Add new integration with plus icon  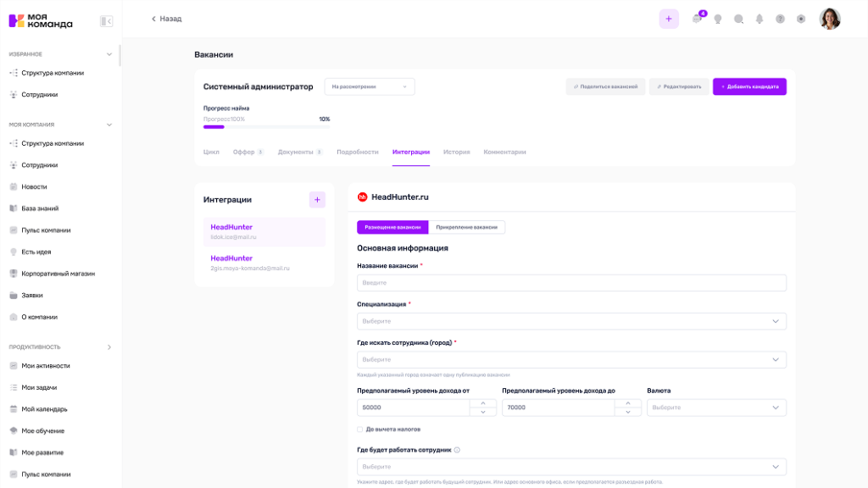point(317,200)
